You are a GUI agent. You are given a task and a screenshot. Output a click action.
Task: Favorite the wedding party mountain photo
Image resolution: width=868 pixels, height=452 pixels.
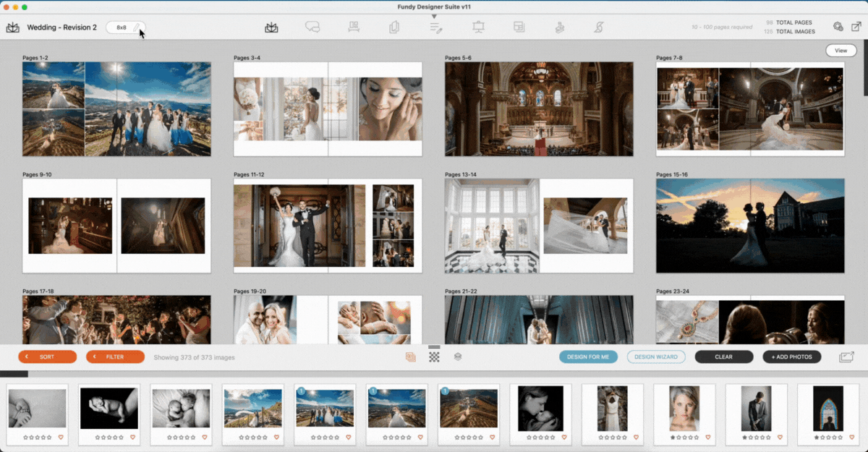[348, 437]
